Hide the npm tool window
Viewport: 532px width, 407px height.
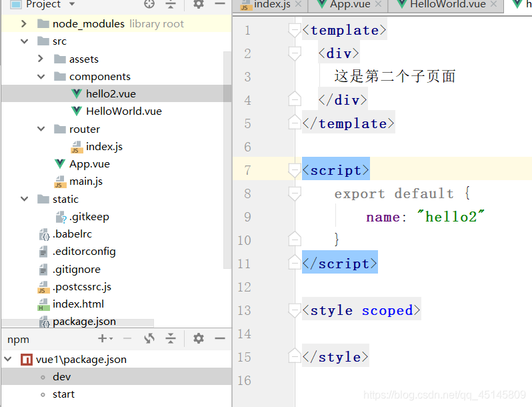tap(220, 338)
